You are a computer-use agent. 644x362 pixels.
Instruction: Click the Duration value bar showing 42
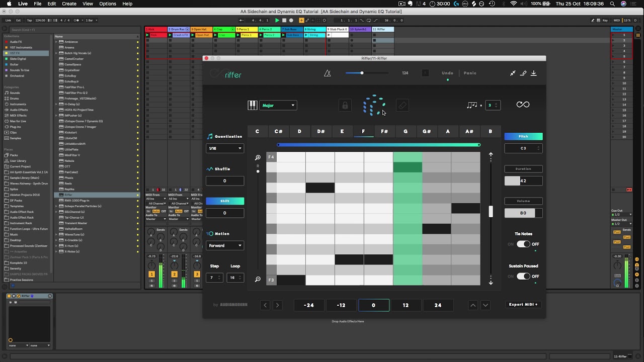523,181
